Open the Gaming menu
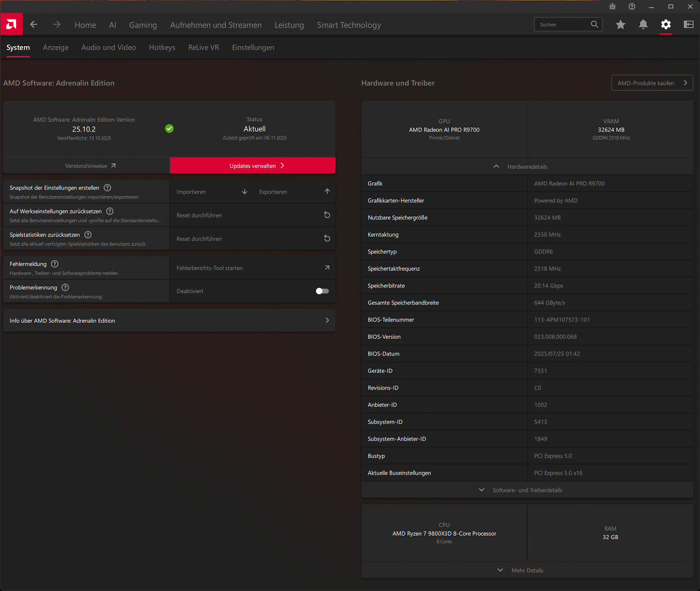This screenshot has width=700, height=591. pyautogui.click(x=143, y=25)
